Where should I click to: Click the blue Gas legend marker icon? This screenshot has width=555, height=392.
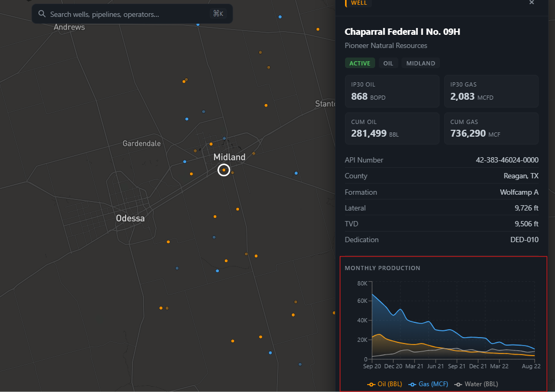pyautogui.click(x=413, y=384)
